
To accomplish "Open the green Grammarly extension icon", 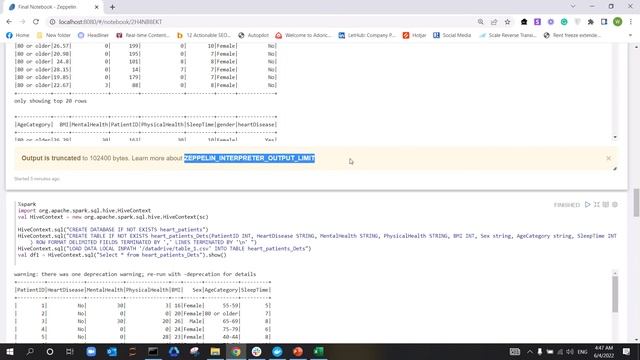I will point(564,22).
